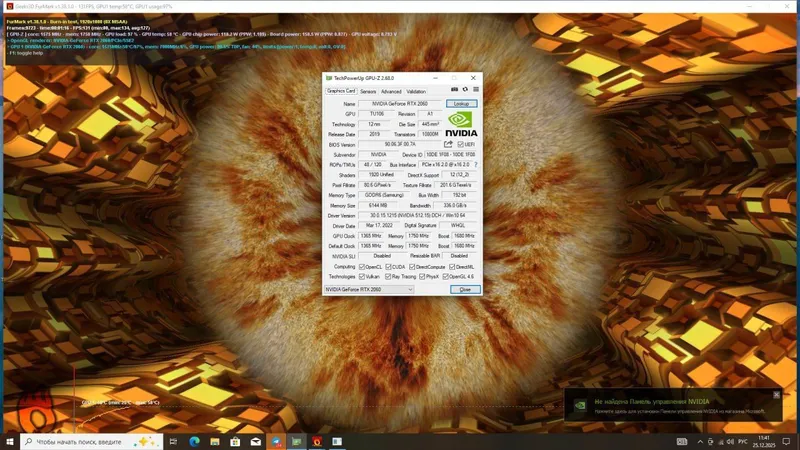This screenshot has height=450, width=800.
Task: Toggle the PhysX checkbox
Action: (422, 277)
